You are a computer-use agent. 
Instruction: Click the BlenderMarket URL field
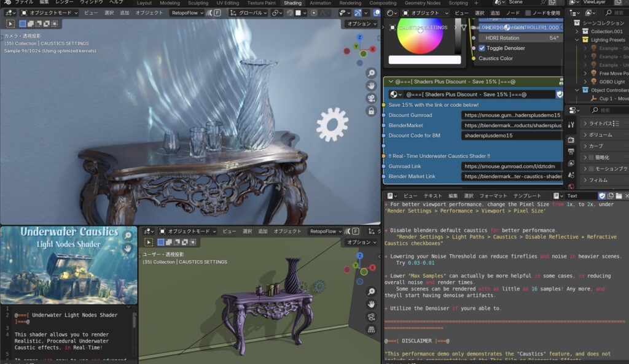pyautogui.click(x=512, y=125)
